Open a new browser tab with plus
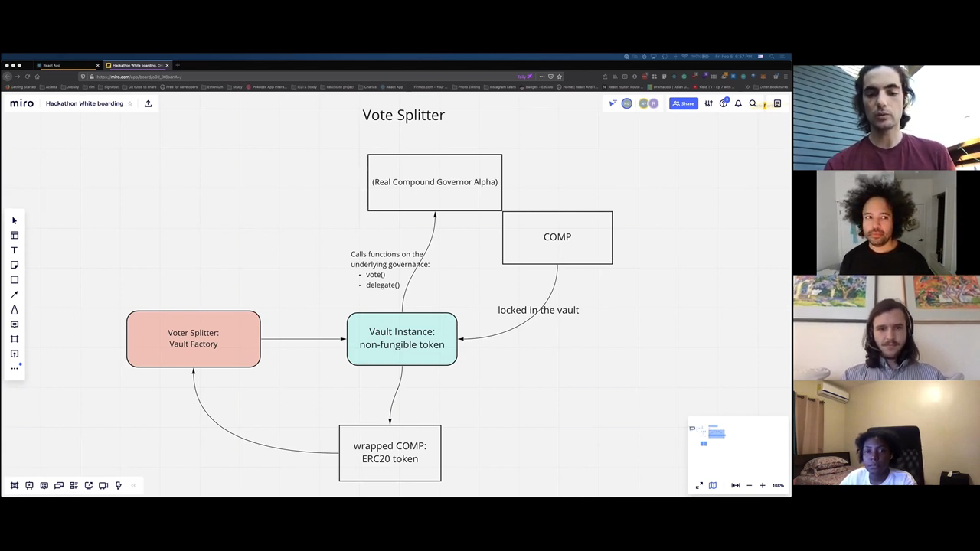 click(x=178, y=65)
